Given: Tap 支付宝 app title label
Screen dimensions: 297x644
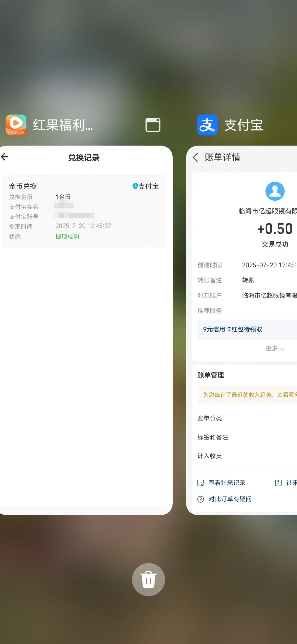Looking at the screenshot, I should pos(244,125).
